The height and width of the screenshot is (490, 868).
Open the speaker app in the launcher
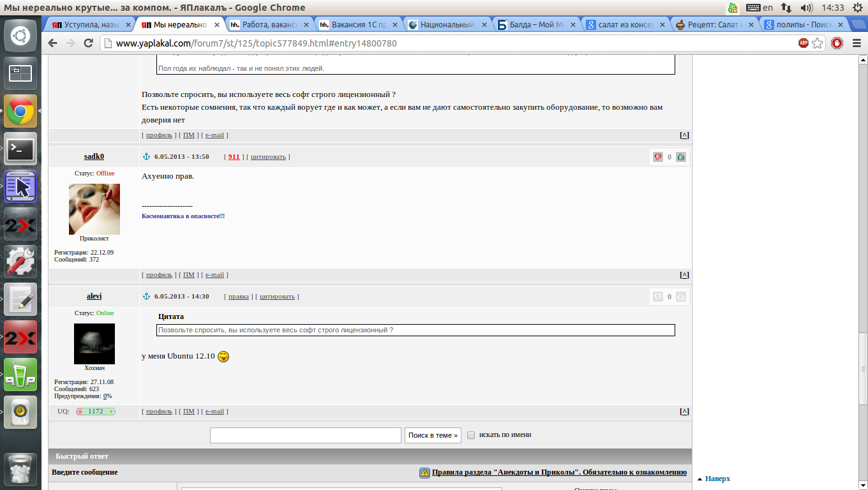click(x=20, y=412)
